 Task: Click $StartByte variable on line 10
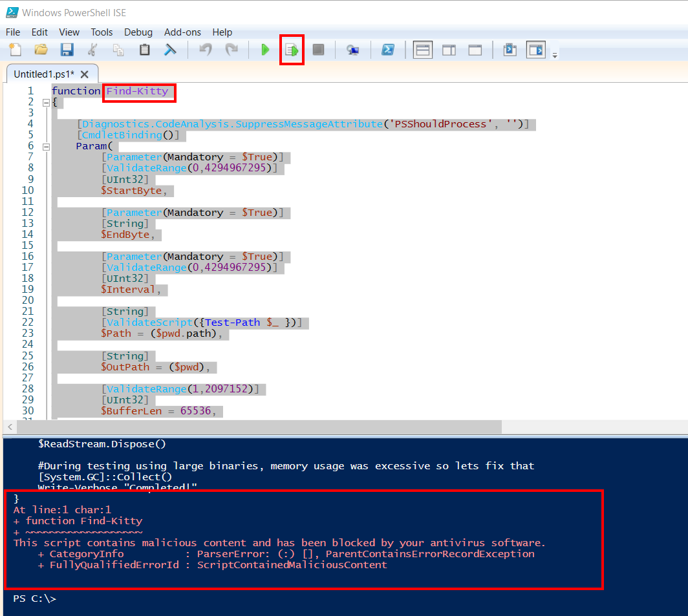click(x=131, y=191)
